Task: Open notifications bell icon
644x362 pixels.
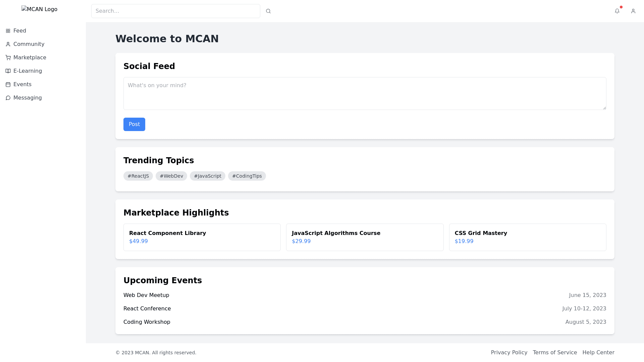Action: tap(617, 11)
